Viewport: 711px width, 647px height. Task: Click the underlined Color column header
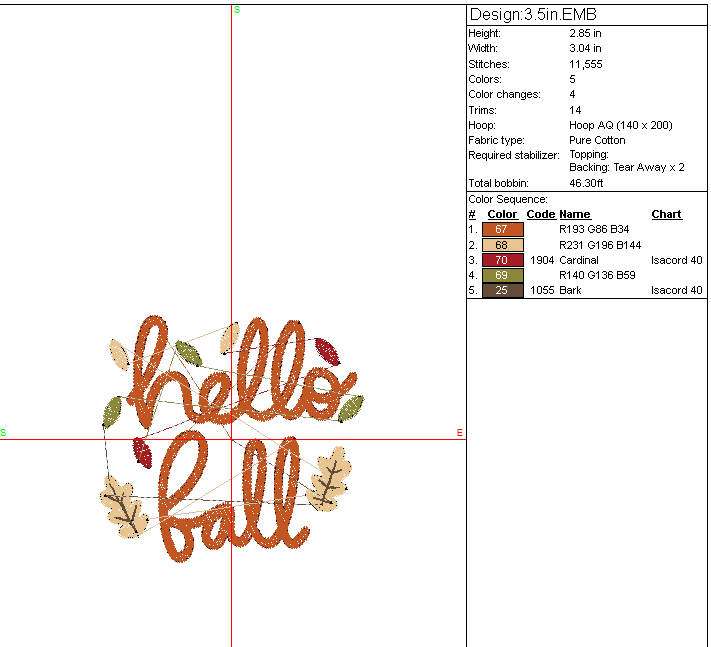pyautogui.click(x=502, y=214)
